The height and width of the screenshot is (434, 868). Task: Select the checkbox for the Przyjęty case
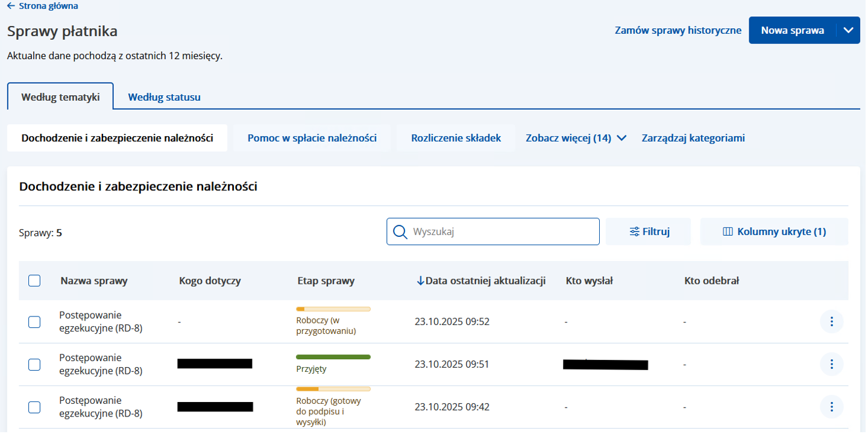(x=34, y=364)
